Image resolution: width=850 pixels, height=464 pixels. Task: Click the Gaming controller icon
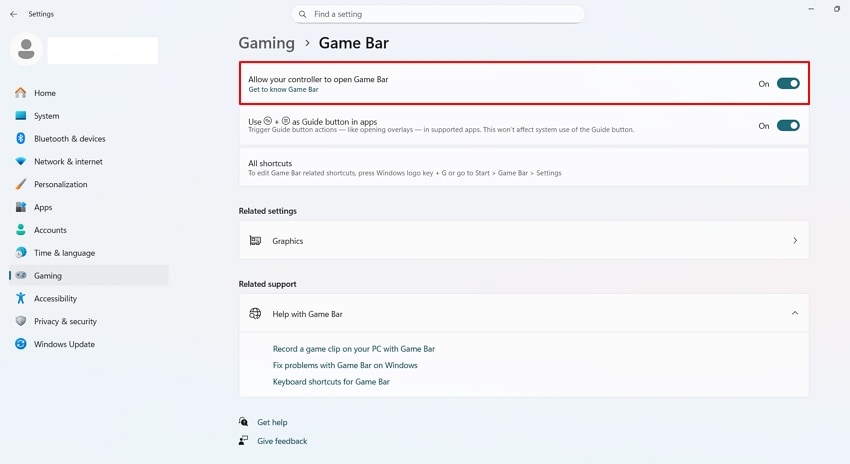pyautogui.click(x=21, y=275)
